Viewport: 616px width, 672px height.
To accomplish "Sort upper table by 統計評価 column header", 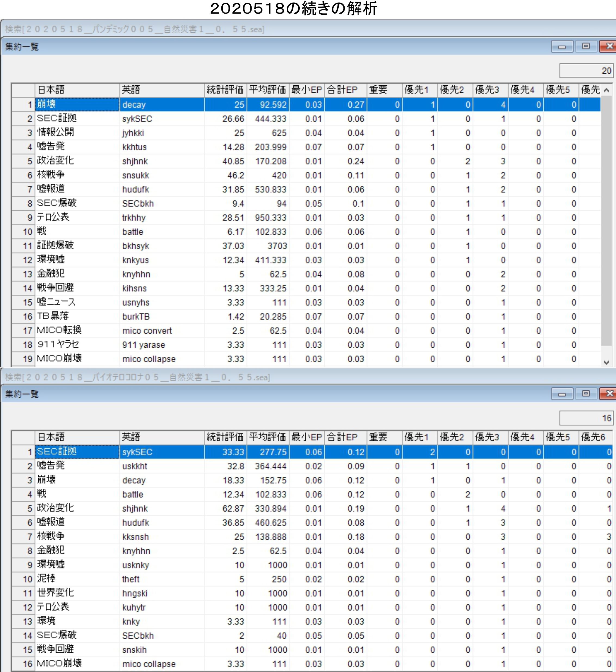I will [225, 90].
